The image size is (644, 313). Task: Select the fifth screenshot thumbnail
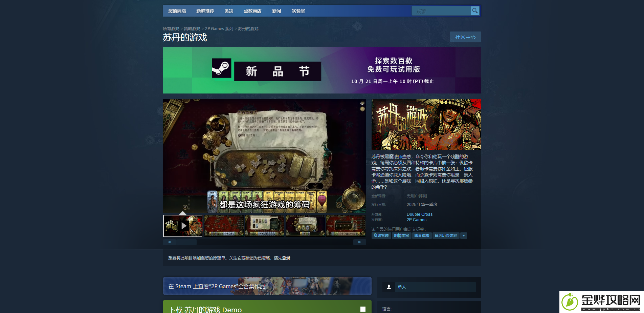(x=346, y=226)
